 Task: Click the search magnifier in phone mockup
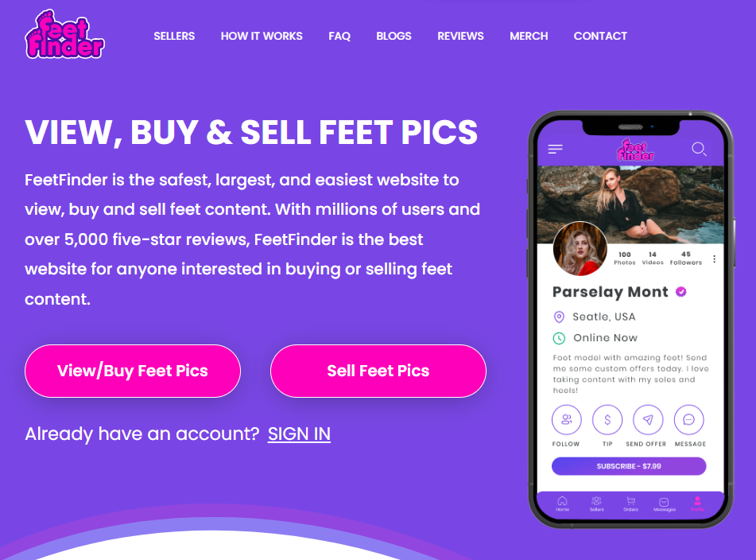(699, 149)
